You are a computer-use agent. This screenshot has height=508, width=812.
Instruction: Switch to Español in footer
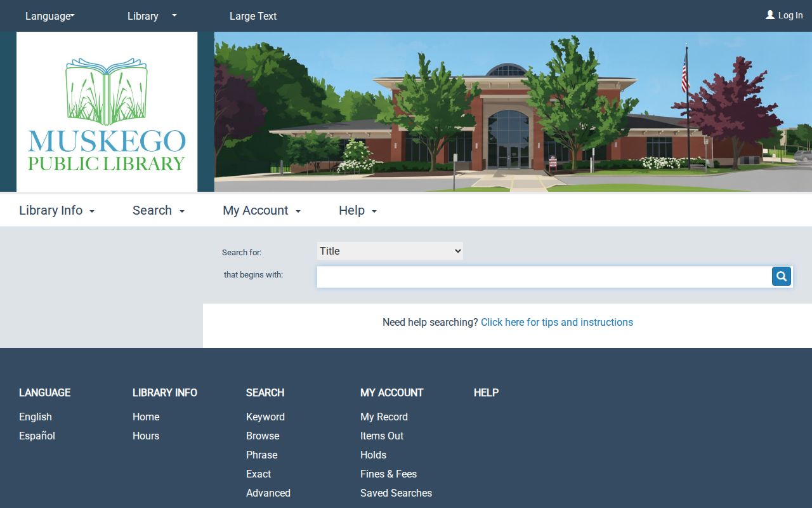[x=37, y=436]
